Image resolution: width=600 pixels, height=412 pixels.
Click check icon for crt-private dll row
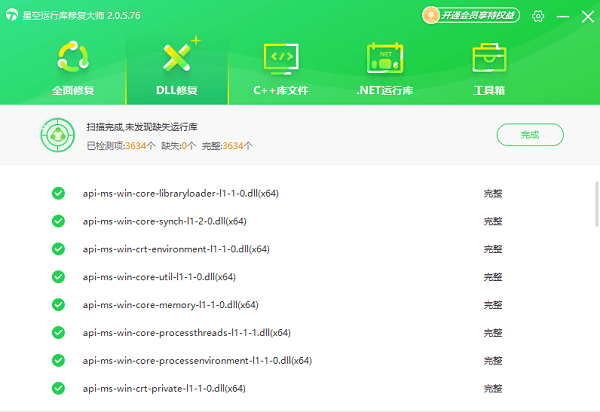(58, 388)
